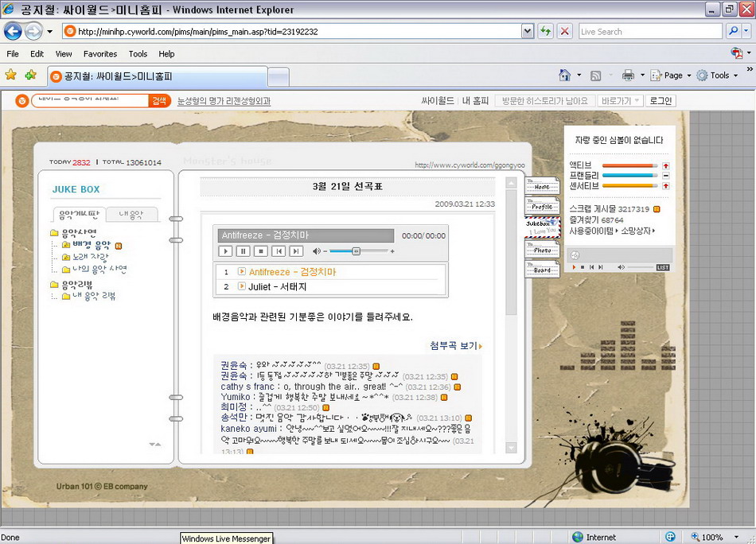The width and height of the screenshot is (756, 544).
Task: Open the Favorites menu
Action: [x=100, y=54]
